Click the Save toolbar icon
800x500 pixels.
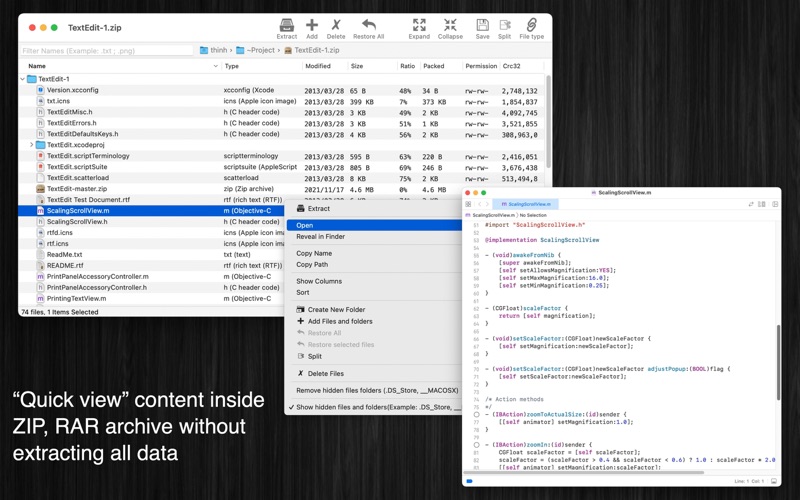click(x=482, y=25)
